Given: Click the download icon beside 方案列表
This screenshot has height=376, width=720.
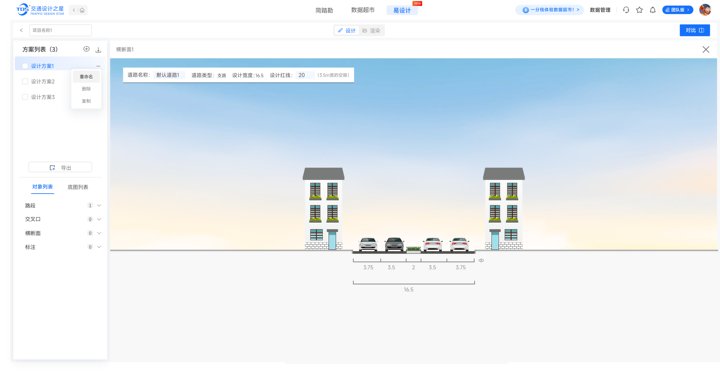Looking at the screenshot, I should 98,50.
